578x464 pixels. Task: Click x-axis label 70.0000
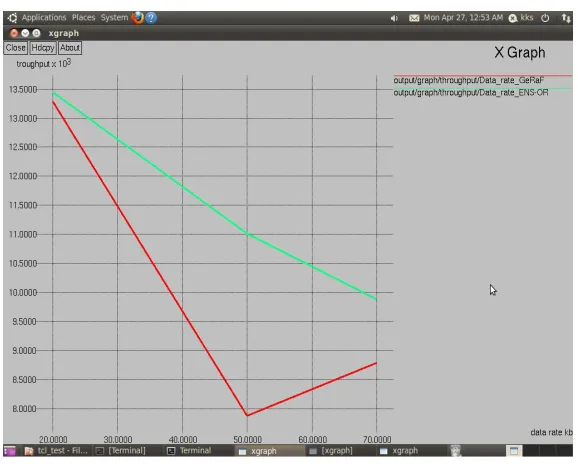tap(377, 440)
